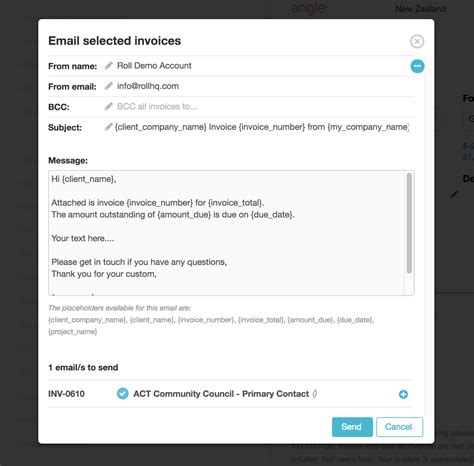Edit the Subject template field
The image size is (474, 466).
click(262, 127)
